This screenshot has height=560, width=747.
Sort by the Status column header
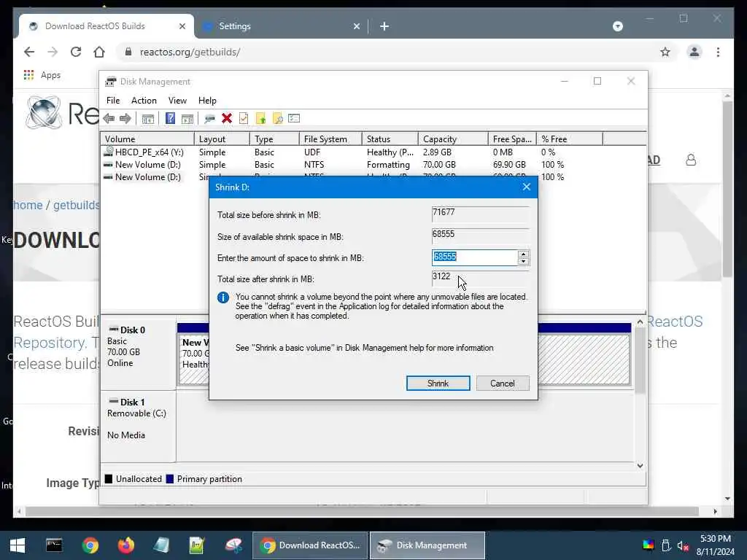(x=390, y=139)
